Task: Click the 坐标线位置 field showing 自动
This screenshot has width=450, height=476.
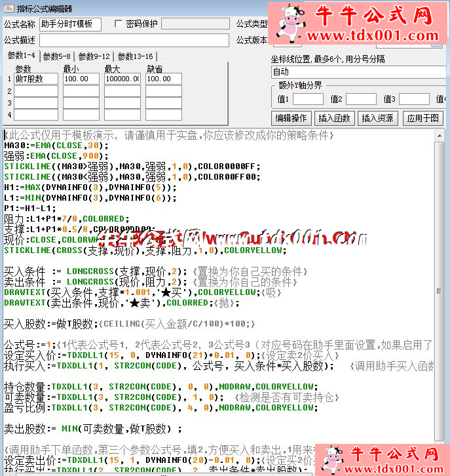Action: point(359,72)
